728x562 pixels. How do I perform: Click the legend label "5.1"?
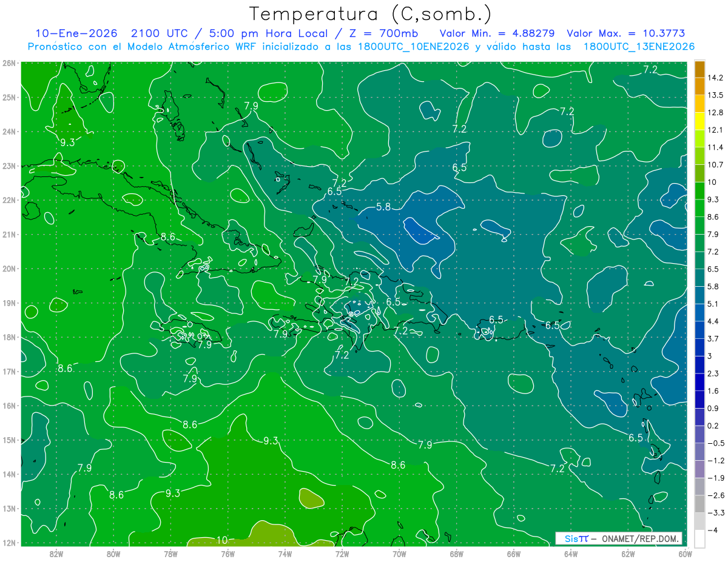click(713, 304)
